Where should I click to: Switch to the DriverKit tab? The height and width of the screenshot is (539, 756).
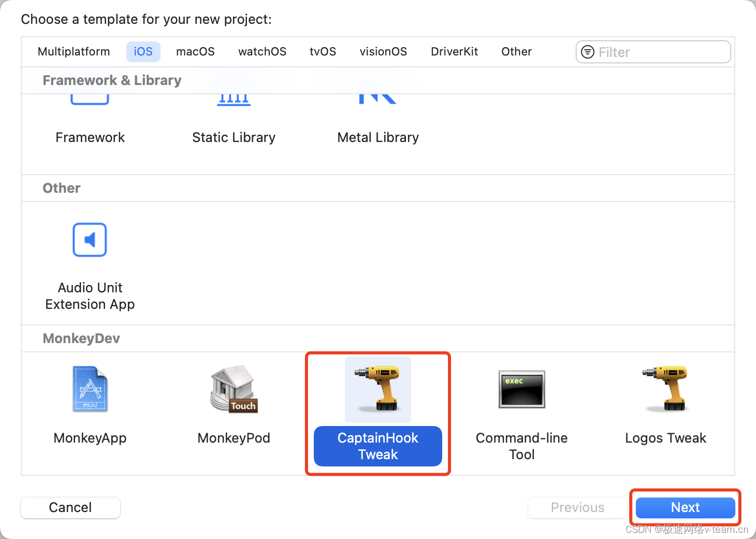(455, 52)
